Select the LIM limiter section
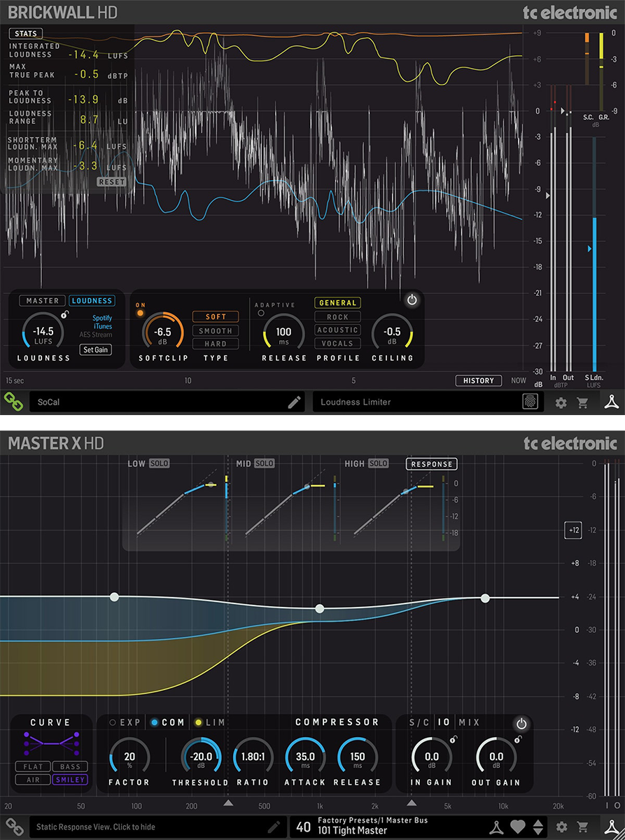The image size is (625, 840). click(210, 722)
